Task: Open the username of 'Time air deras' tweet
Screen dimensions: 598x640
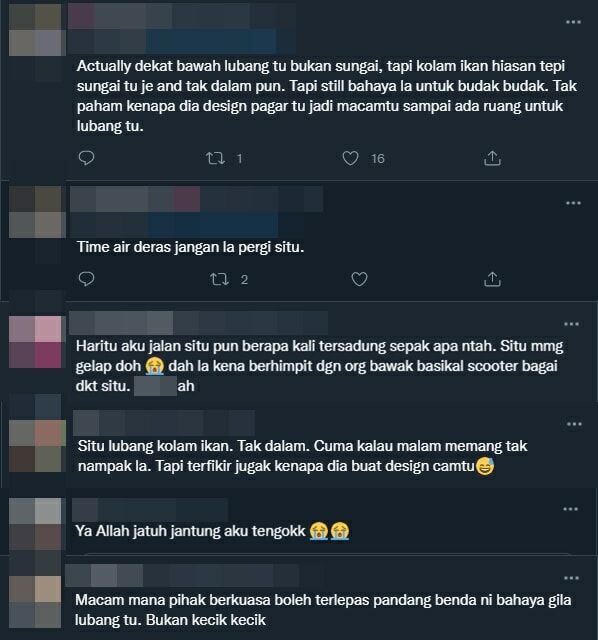Action: 196,199
